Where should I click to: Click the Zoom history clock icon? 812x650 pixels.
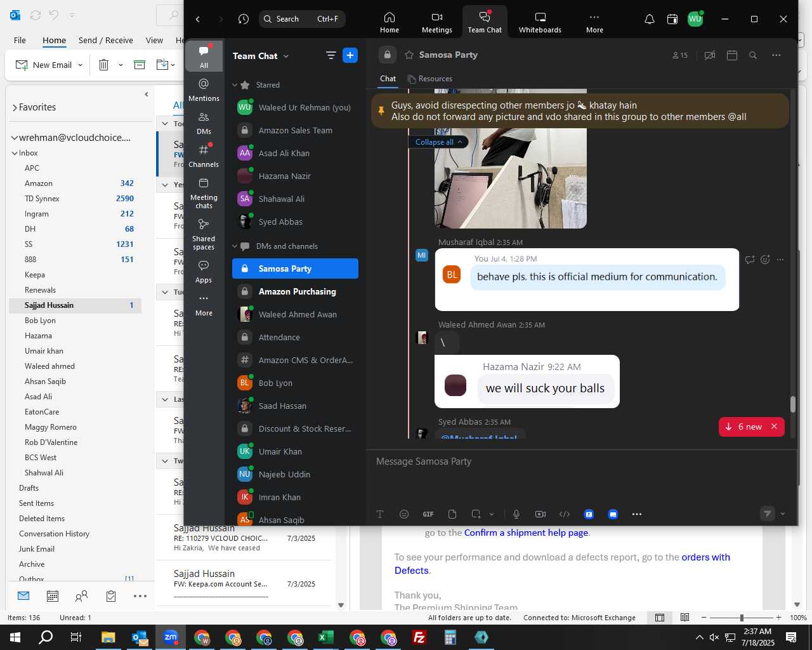coord(244,19)
